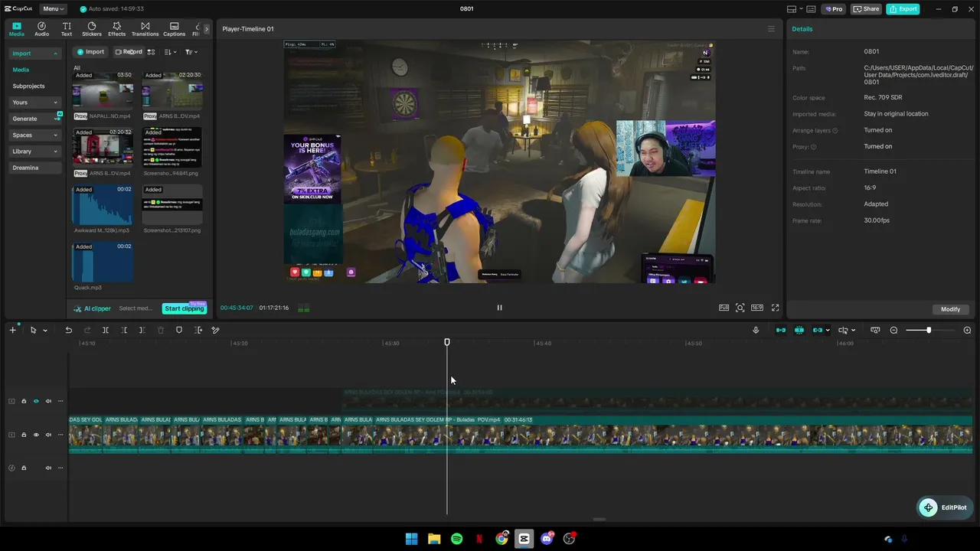Open the Captions tab
Viewport: 980px width, 551px height.
[x=174, y=29]
